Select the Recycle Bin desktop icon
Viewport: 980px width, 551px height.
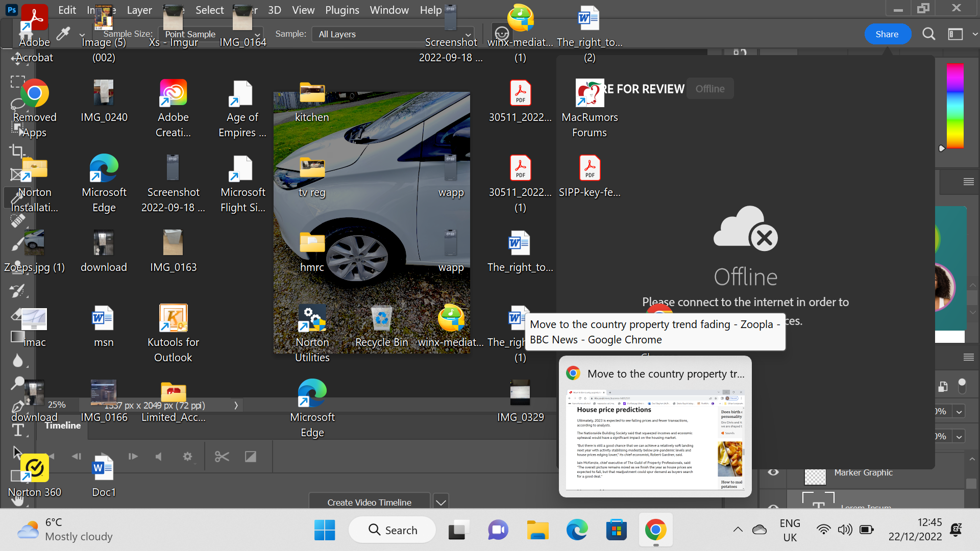click(x=381, y=327)
